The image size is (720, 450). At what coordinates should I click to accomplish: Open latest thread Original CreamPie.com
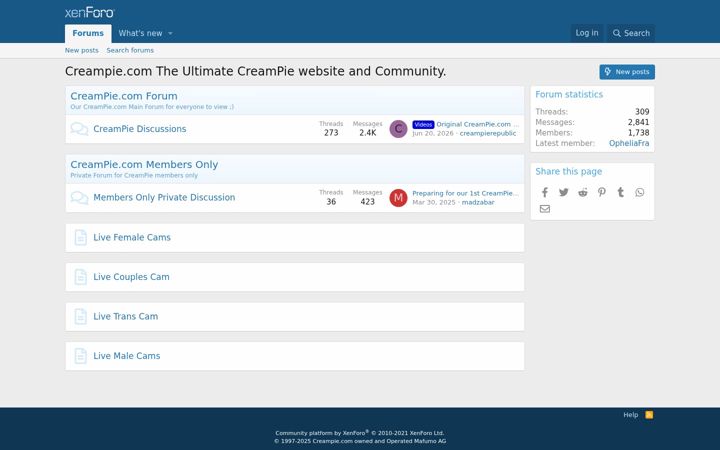coord(478,124)
